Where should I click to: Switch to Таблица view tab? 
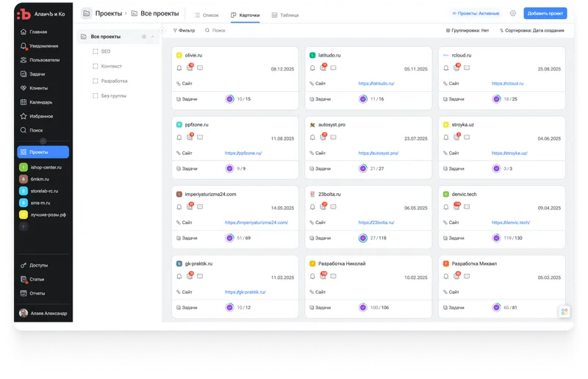[285, 15]
